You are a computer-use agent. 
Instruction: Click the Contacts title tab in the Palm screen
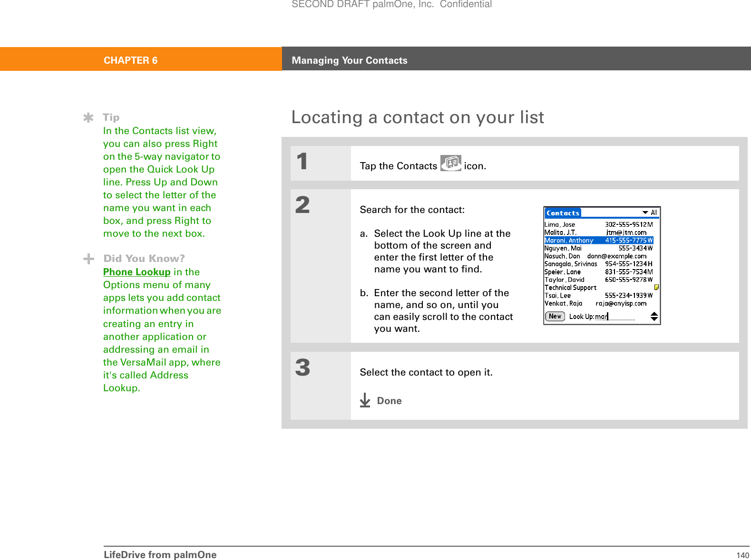pos(563,213)
